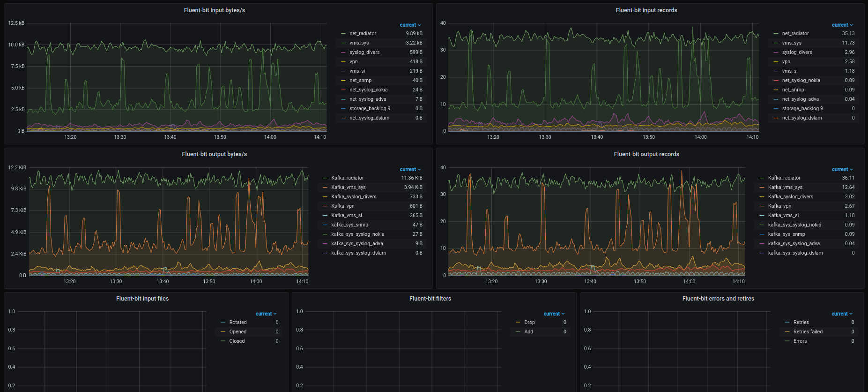Toggle storage_backlog.9 in input bytes/s legend
The image size is (868, 392).
370,109
